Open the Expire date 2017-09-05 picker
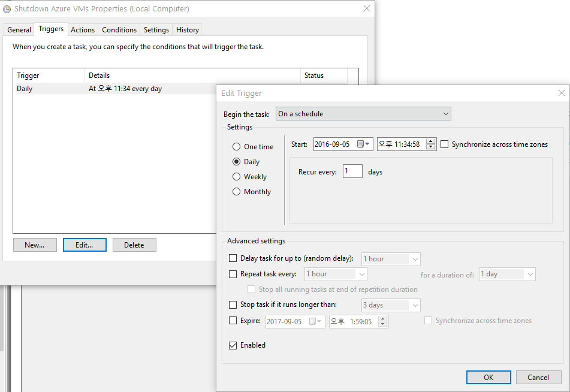The image size is (570, 392). (x=315, y=321)
